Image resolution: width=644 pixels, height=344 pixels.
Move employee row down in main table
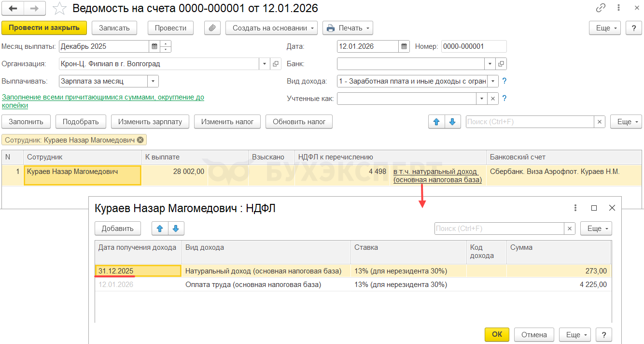tap(452, 122)
